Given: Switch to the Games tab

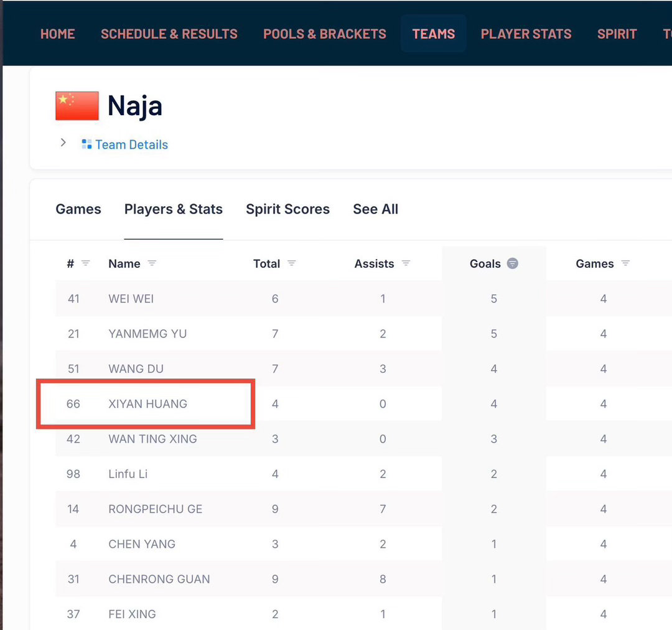Looking at the screenshot, I should [78, 209].
